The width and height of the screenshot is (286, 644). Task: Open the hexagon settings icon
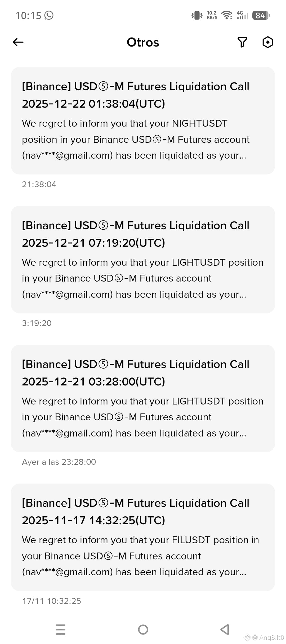(268, 42)
